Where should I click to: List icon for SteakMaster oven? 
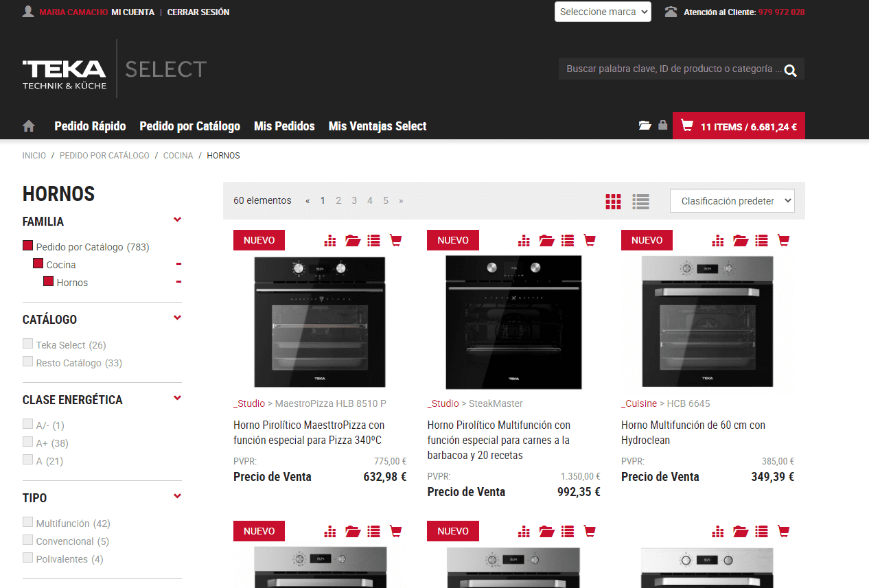568,240
